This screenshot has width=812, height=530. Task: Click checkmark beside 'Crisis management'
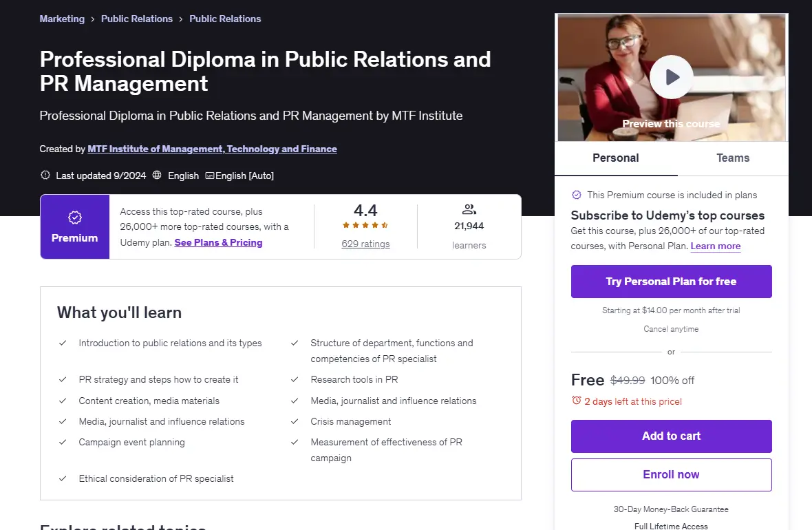point(295,421)
